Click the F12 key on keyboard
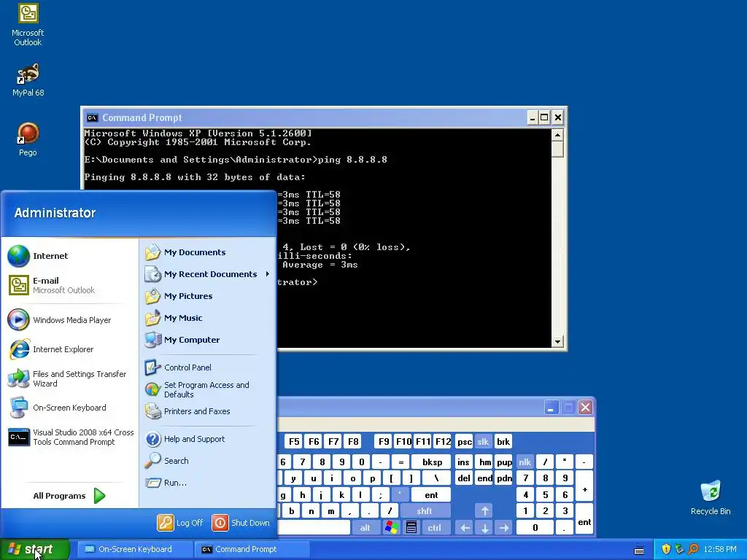 [x=443, y=441]
